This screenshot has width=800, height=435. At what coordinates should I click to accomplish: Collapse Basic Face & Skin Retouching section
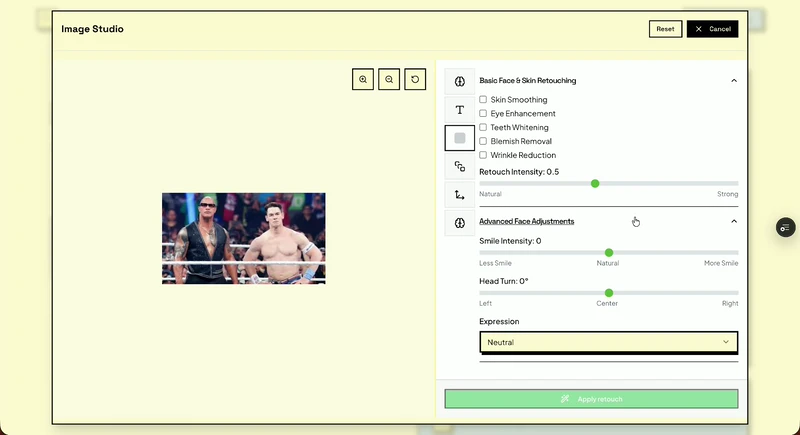pyautogui.click(x=733, y=80)
